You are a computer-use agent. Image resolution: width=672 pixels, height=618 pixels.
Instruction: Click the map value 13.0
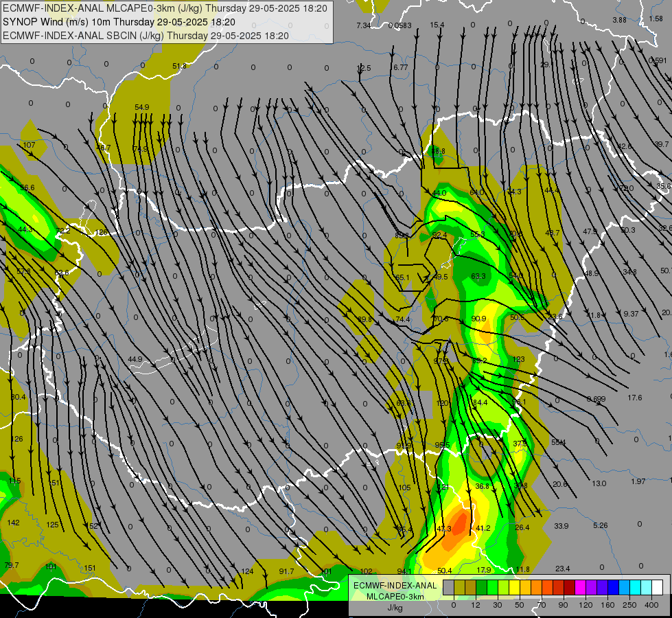599,484
